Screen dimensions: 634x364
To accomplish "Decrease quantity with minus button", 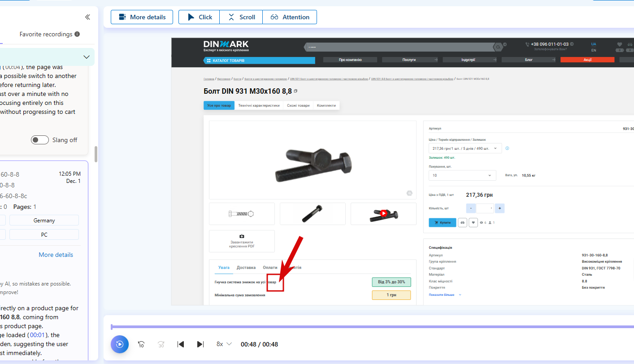I will [471, 208].
